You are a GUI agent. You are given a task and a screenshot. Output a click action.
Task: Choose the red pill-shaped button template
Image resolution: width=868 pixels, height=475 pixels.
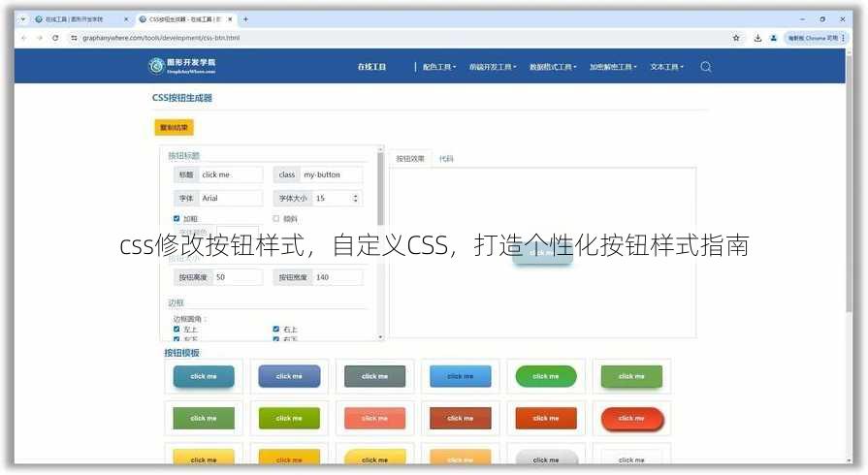pos(631,419)
